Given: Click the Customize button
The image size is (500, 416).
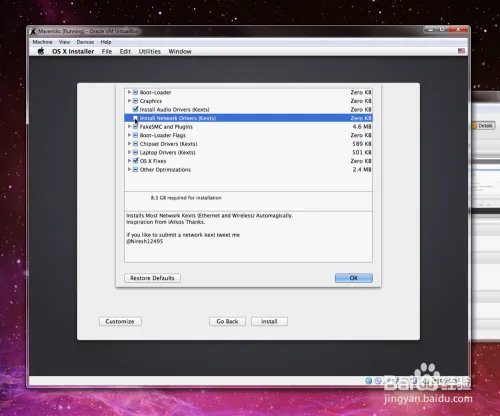Looking at the screenshot, I should 120,321.
